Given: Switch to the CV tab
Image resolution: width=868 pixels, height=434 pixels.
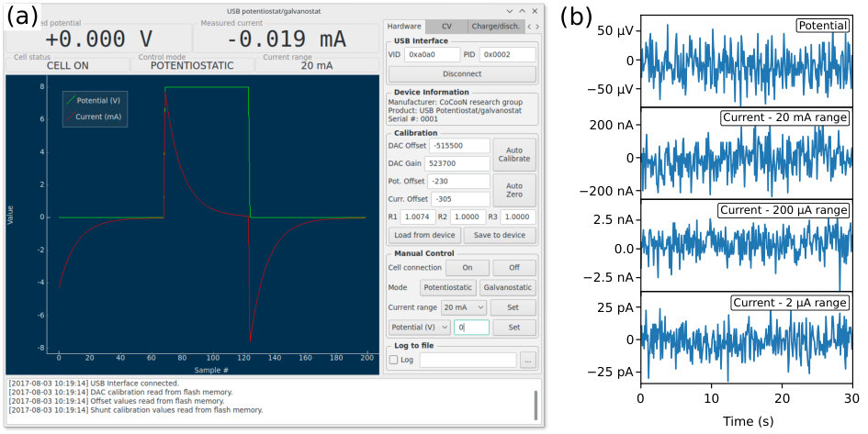Looking at the screenshot, I should [x=446, y=26].
